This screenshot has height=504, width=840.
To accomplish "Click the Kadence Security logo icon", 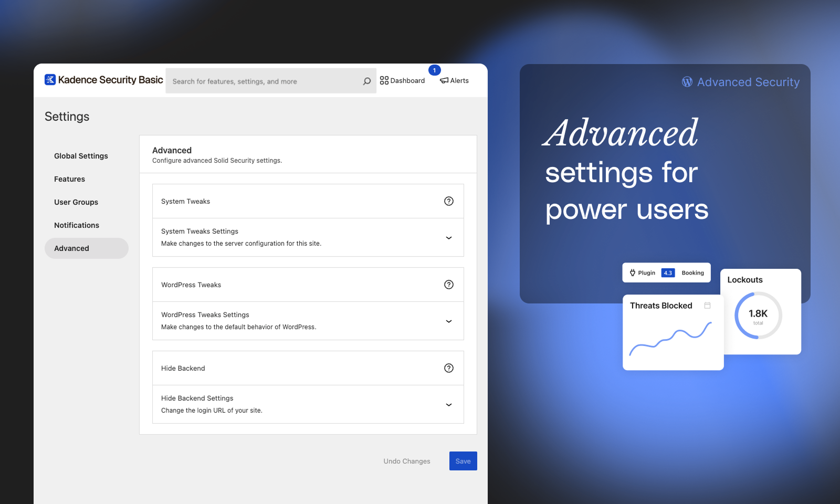I will point(50,80).
